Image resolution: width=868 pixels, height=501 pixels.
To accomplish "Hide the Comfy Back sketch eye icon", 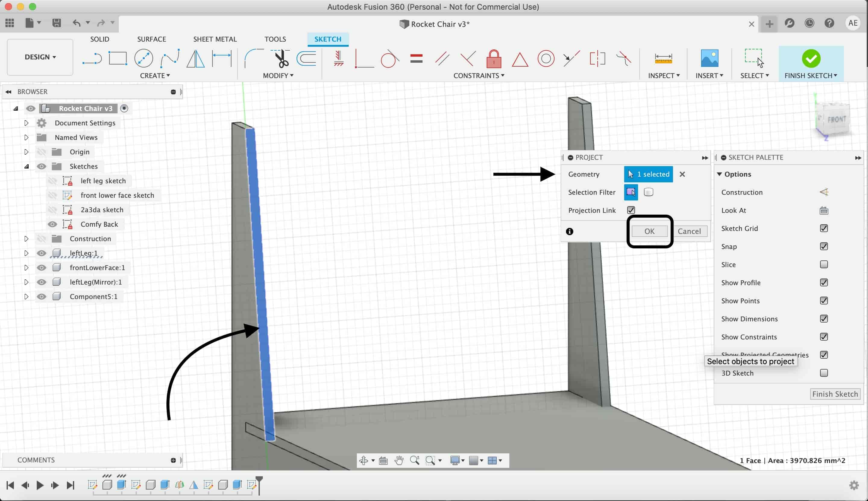I will (52, 224).
